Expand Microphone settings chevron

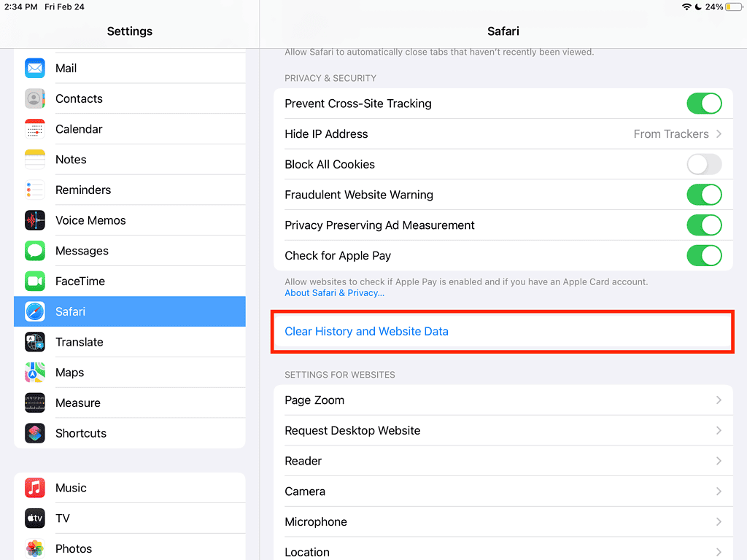pyautogui.click(x=719, y=522)
